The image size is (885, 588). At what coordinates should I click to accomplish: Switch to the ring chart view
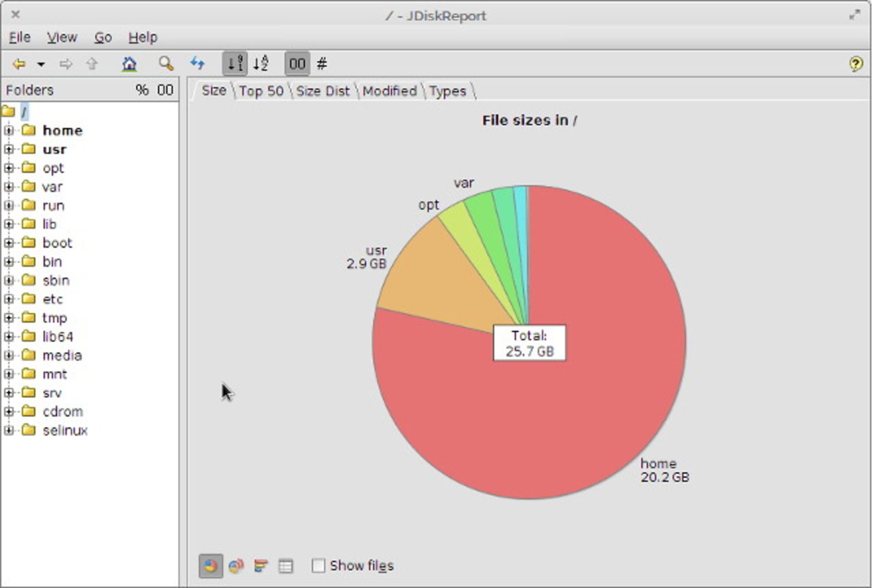[236, 565]
